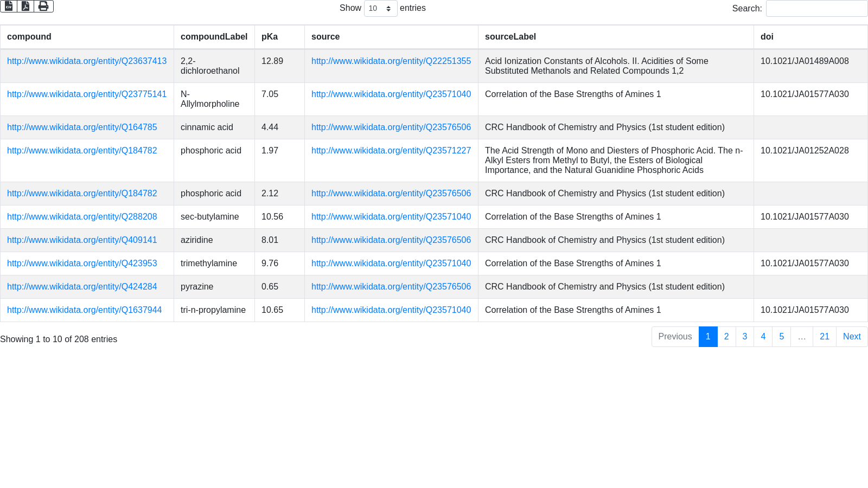Sort table by compound column header

(x=29, y=37)
